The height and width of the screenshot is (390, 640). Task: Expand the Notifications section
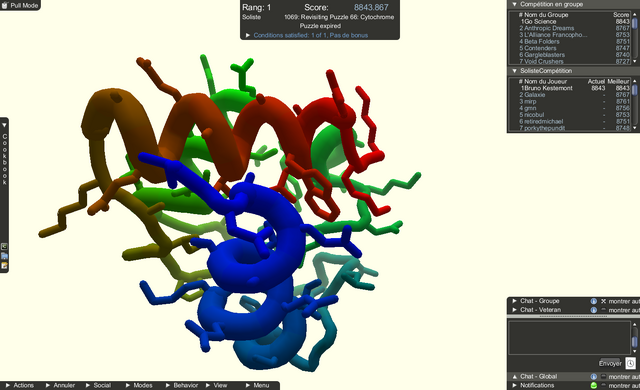click(514, 386)
